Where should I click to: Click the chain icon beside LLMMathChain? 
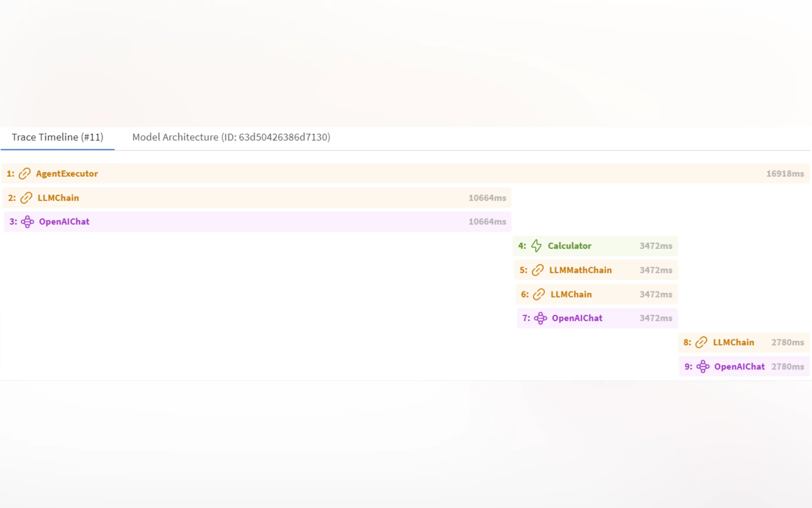pos(538,270)
